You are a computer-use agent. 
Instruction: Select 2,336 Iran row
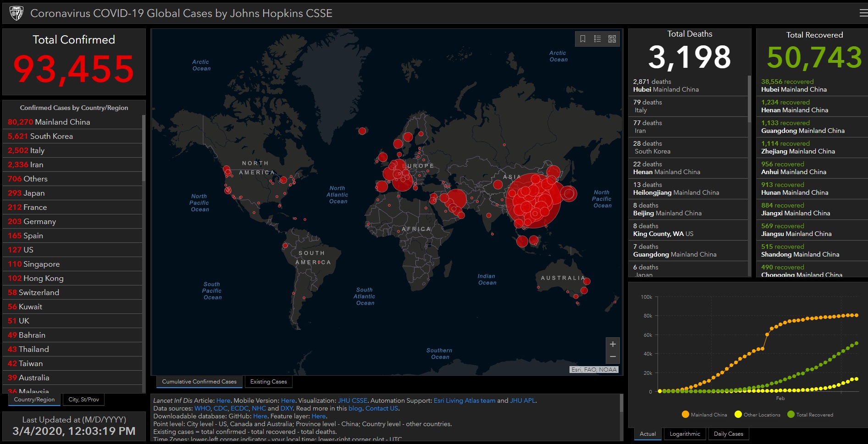click(72, 164)
